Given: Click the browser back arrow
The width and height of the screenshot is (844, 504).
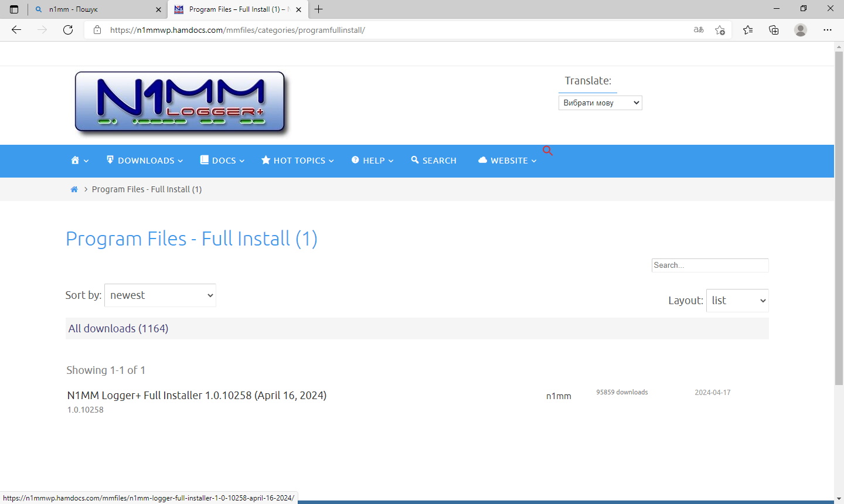Looking at the screenshot, I should click(x=16, y=30).
